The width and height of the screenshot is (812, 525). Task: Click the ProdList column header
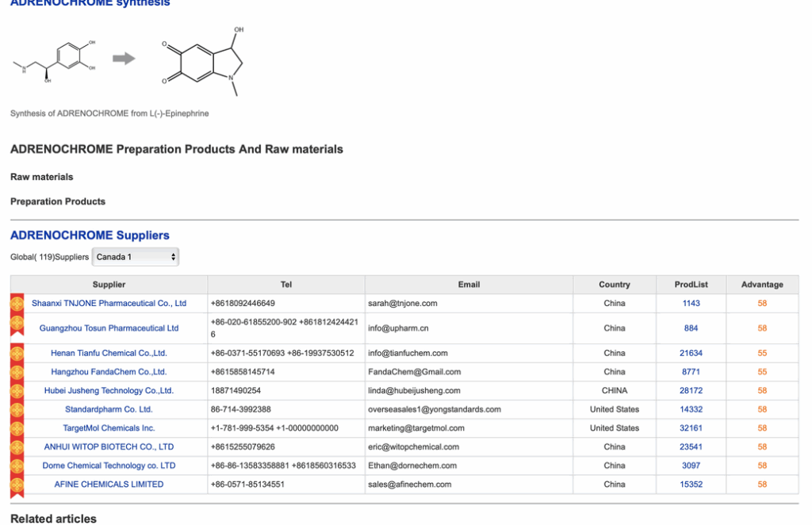coord(691,284)
